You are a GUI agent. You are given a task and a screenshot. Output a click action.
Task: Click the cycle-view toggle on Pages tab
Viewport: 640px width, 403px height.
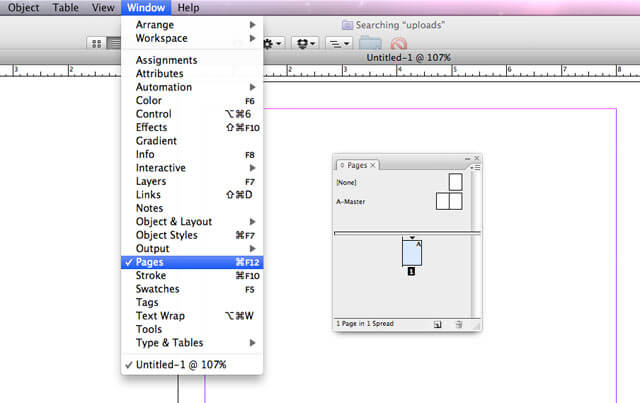(342, 165)
